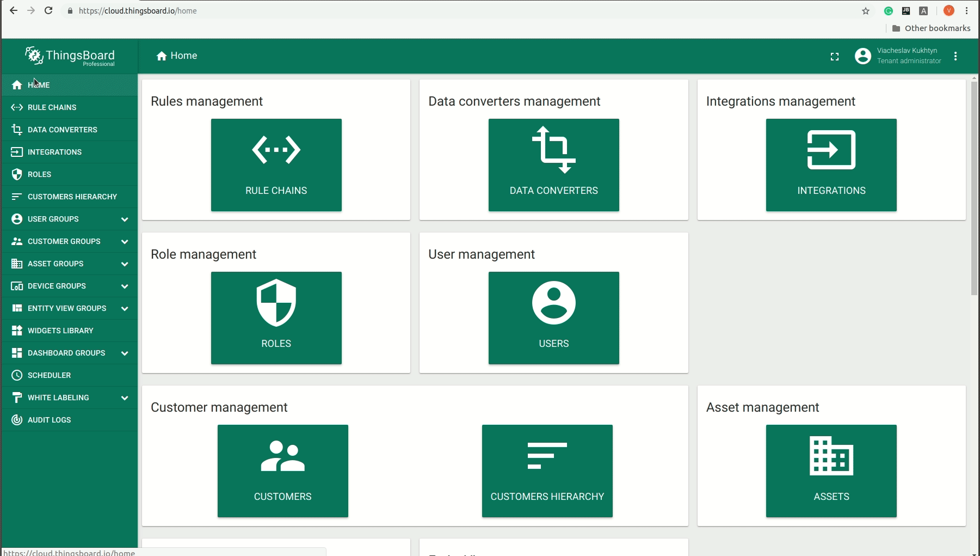Click the user profile avatar icon

point(862,56)
